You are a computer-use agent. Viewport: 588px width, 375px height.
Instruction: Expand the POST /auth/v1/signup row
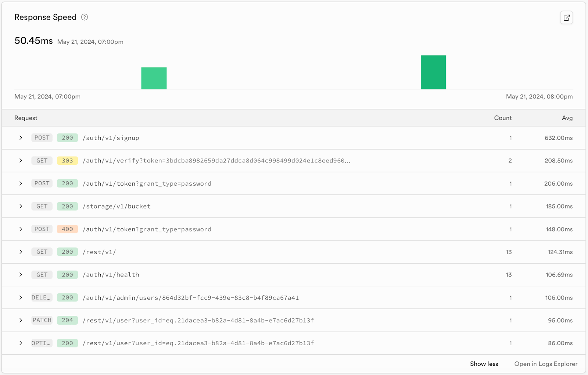click(x=21, y=138)
